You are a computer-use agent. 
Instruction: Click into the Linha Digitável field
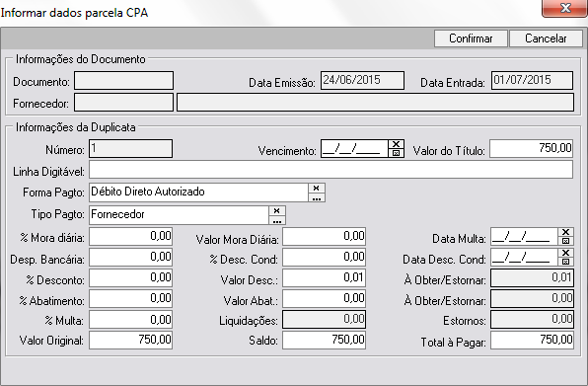[x=331, y=170]
